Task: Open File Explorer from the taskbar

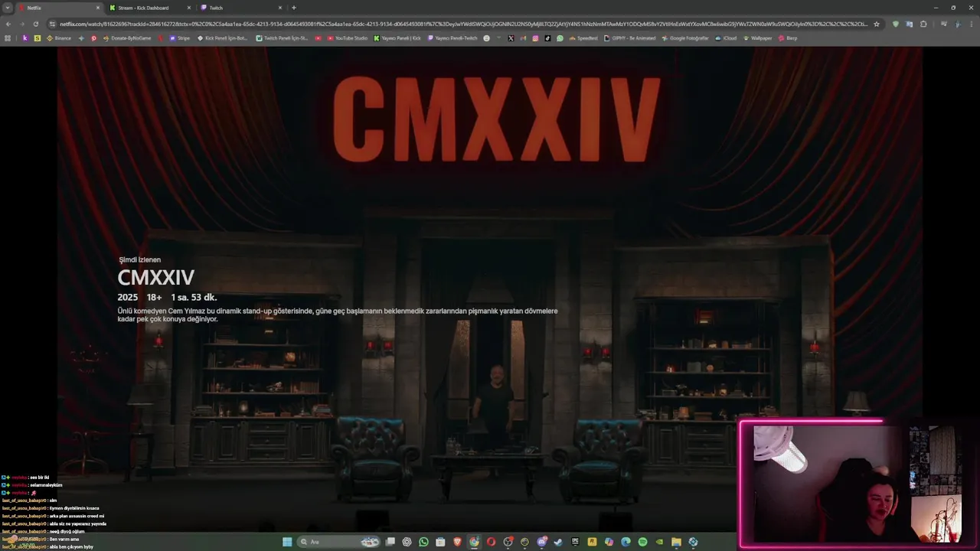Action: pos(676,542)
